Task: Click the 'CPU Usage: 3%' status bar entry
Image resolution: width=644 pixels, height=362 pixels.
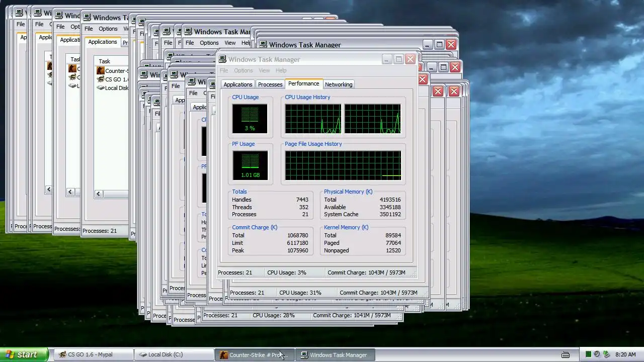Action: point(287,273)
